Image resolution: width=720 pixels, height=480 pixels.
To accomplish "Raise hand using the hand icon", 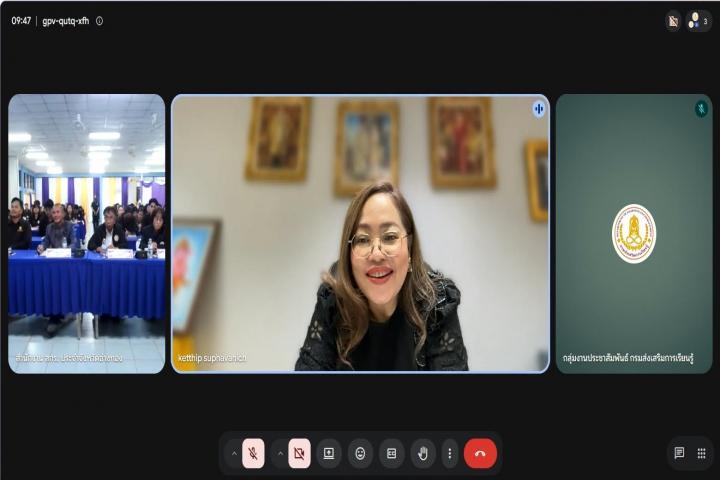I will pos(423,453).
